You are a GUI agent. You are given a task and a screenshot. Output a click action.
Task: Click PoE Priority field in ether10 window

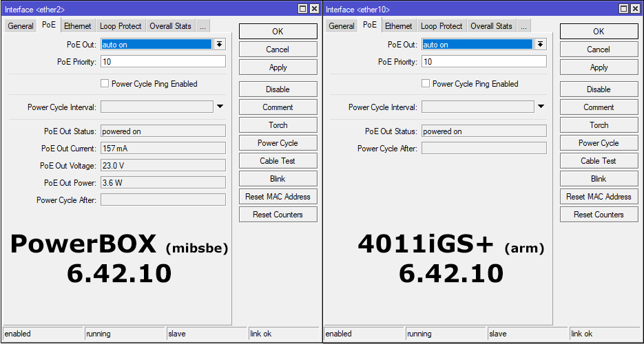click(484, 61)
